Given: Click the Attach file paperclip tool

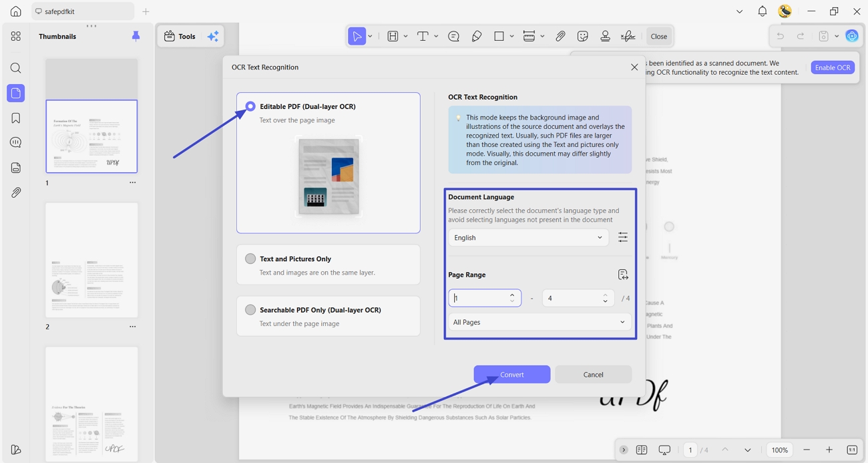Looking at the screenshot, I should [561, 36].
